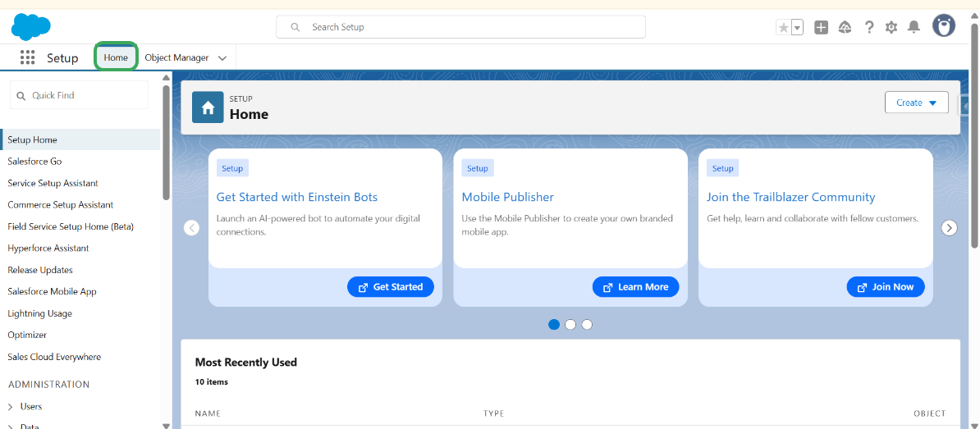This screenshot has width=980, height=429.
Task: Open the Mobile Publisher link
Action: click(507, 198)
